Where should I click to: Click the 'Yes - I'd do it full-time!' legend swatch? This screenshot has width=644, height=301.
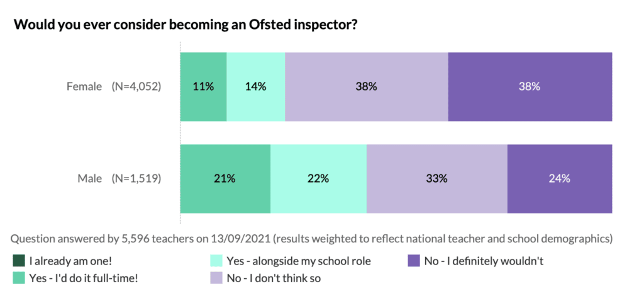(18, 278)
